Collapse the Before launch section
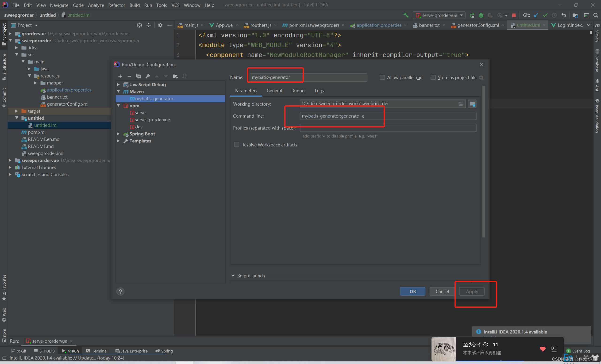 pos(233,276)
